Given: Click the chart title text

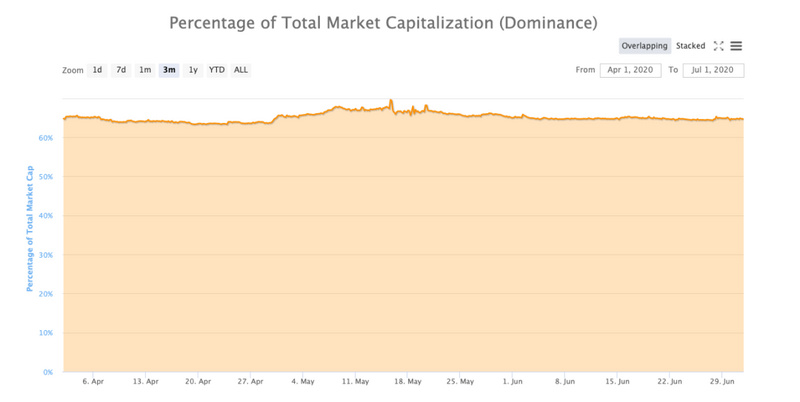Looking at the screenshot, I should coord(383,23).
